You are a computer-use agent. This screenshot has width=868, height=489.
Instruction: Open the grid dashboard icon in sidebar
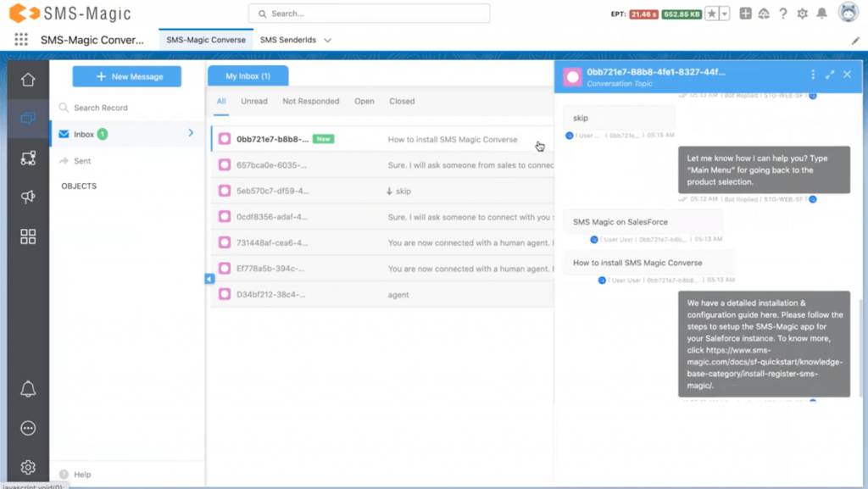[28, 236]
